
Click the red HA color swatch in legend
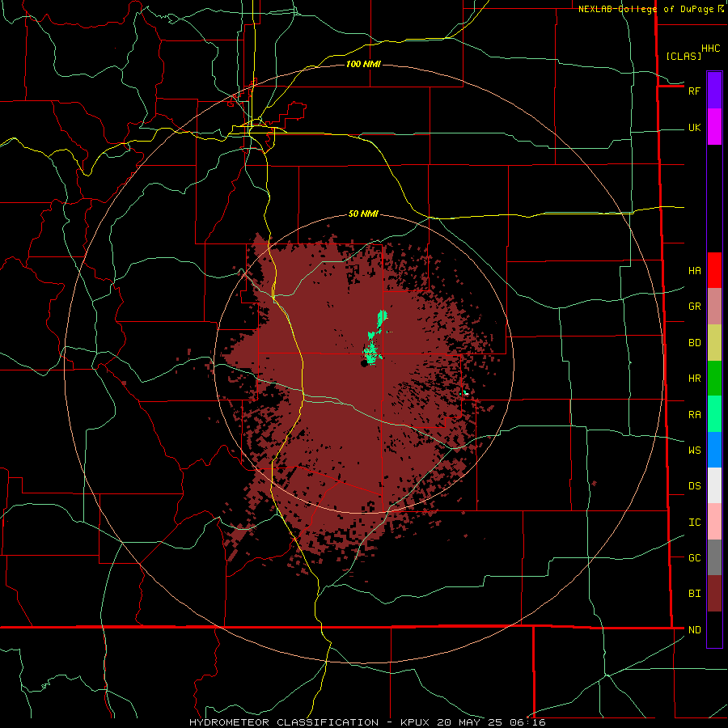[x=714, y=270]
